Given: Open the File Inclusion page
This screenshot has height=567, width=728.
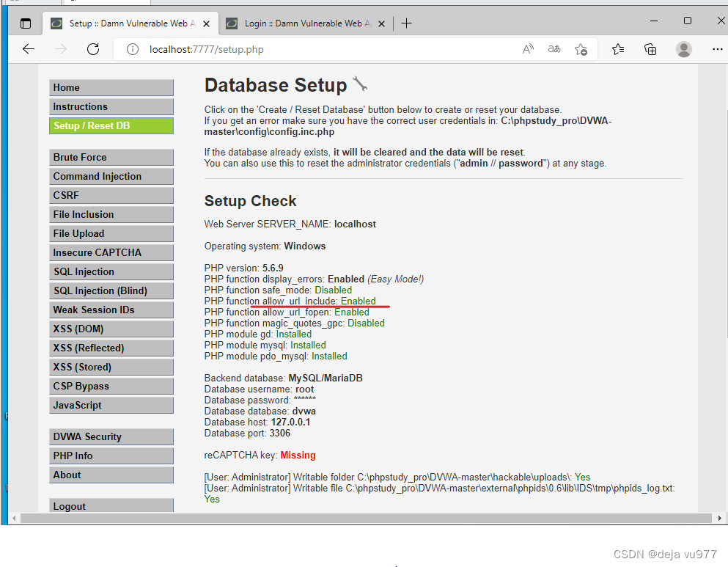Looking at the screenshot, I should tap(111, 214).
